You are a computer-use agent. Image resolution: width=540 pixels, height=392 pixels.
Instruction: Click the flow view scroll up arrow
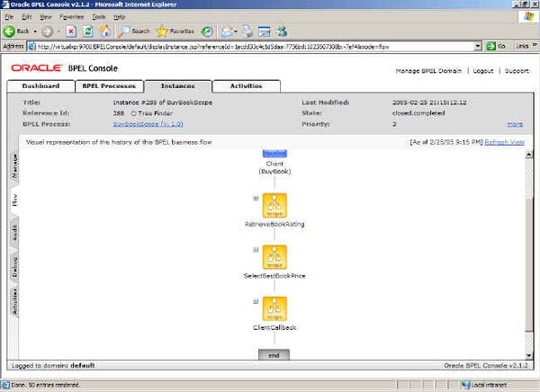pyautogui.click(x=529, y=155)
